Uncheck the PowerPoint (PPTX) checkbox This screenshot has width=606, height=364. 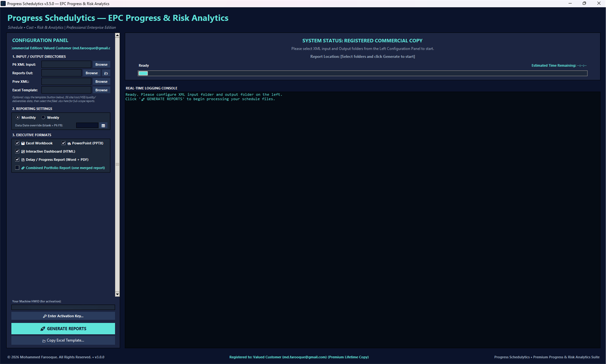(x=63, y=143)
